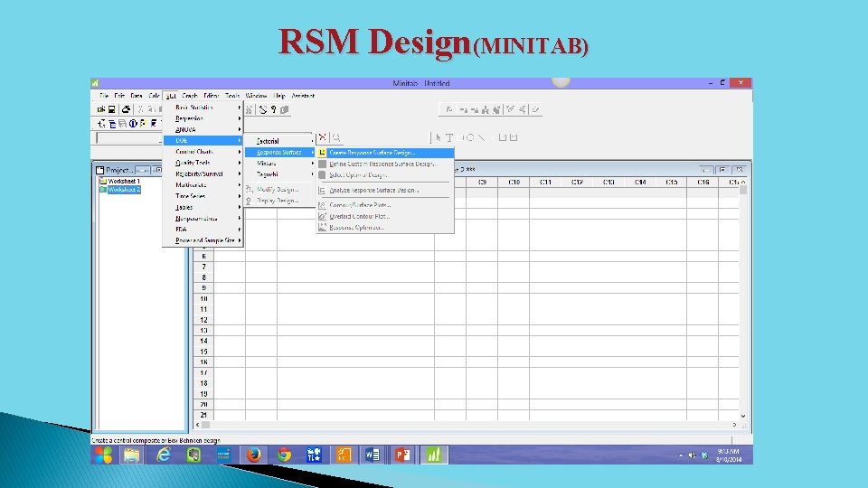Expand the Basic Statistics submenu
868x488 pixels.
203,108
